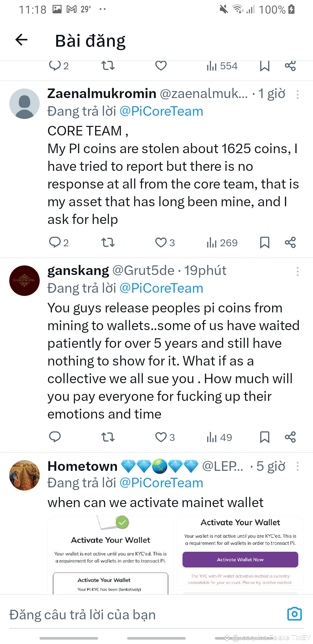313x644 pixels.
Task: Bookmark ganskang's reply
Action: [264, 437]
